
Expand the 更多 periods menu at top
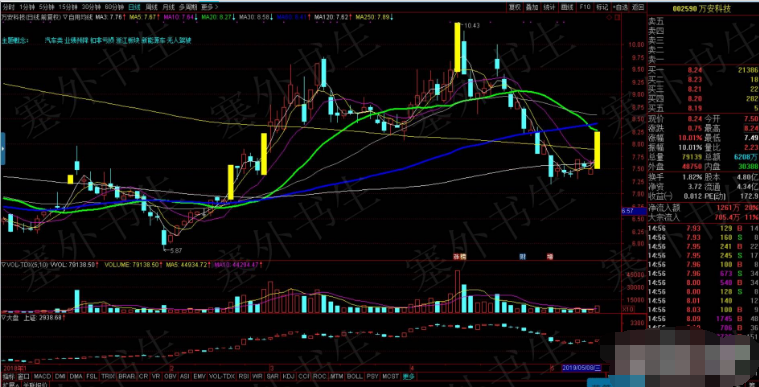209,7
